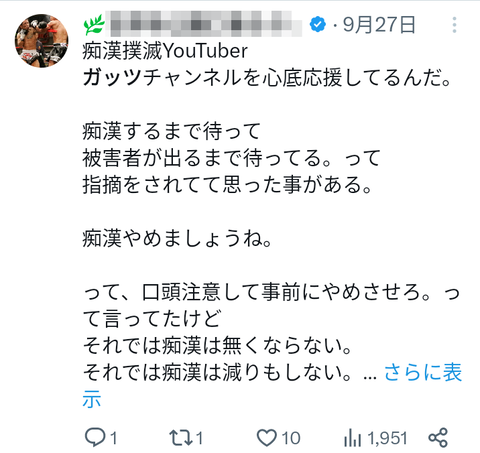Expand the post with さらに表示
Viewport: 480px width, 453px height.
(x=272, y=385)
